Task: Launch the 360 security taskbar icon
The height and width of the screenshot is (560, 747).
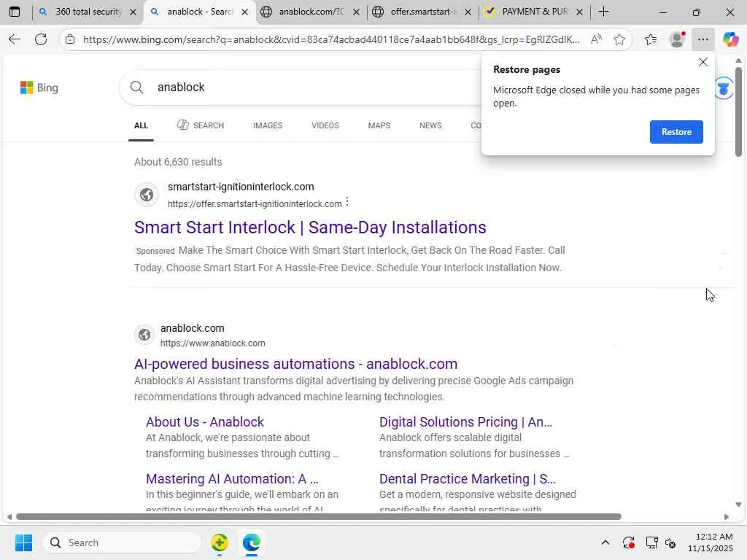Action: (x=219, y=542)
